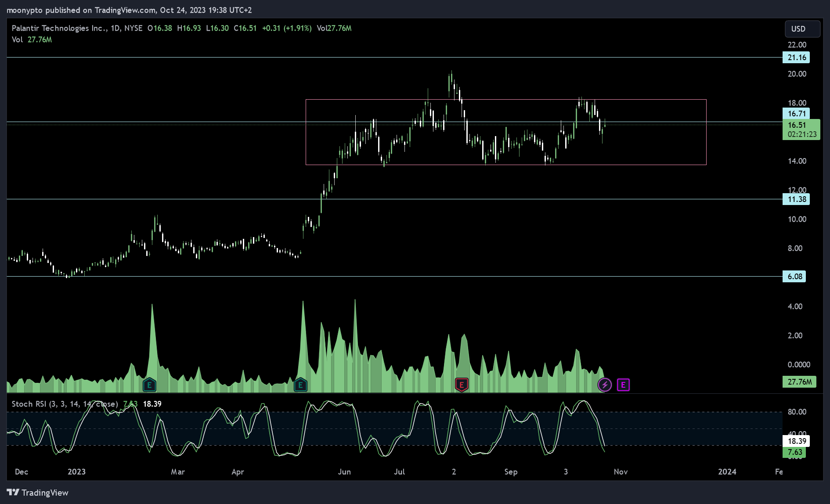Click the 16.71 price level label

coord(796,114)
